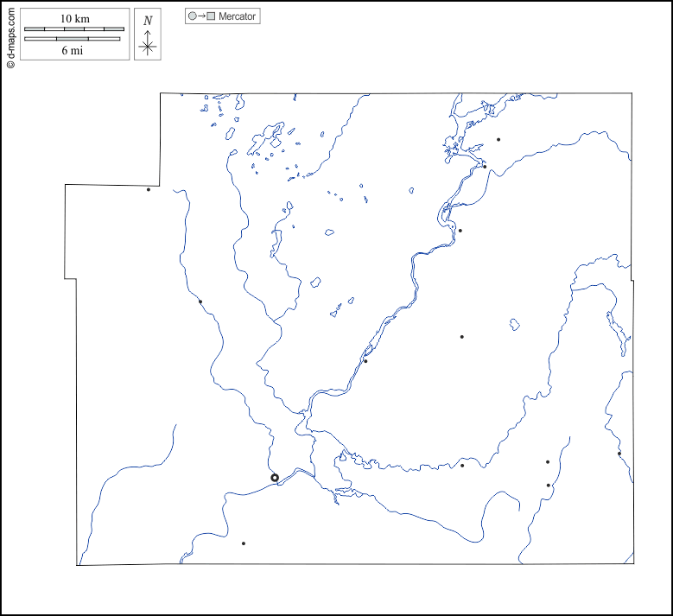This screenshot has width=673, height=616.
Task: Click the Mercator projection label
Action: (237, 16)
